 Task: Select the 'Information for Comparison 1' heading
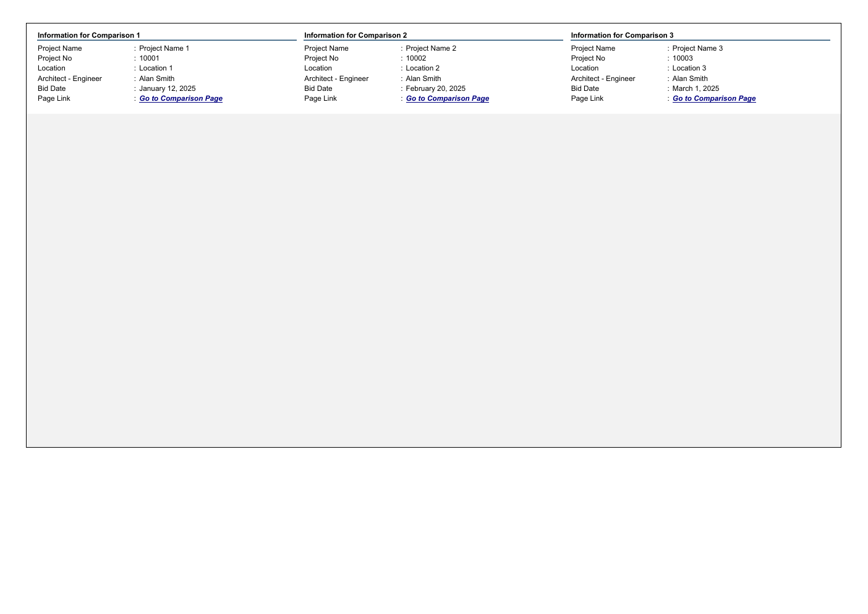(x=89, y=36)
